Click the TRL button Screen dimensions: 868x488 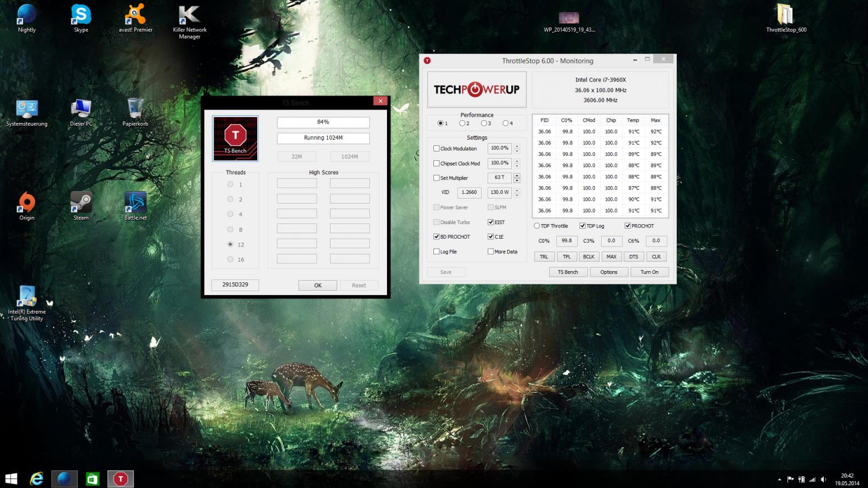click(x=544, y=257)
